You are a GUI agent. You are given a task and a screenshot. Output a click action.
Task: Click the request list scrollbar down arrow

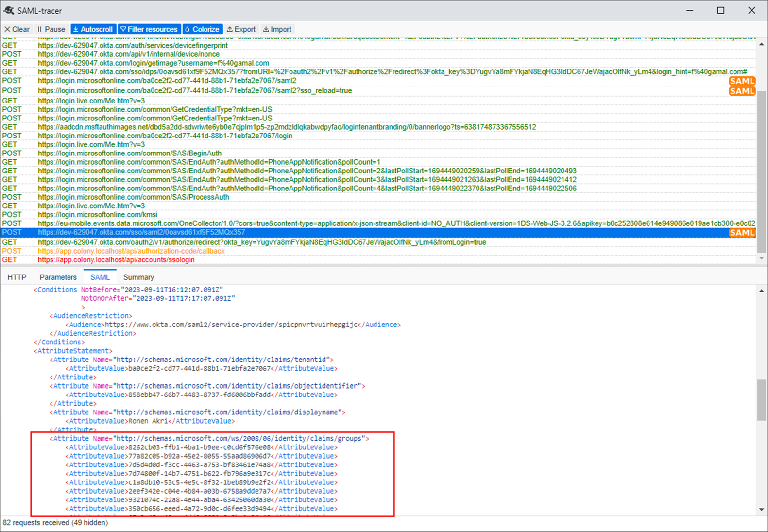(x=761, y=258)
